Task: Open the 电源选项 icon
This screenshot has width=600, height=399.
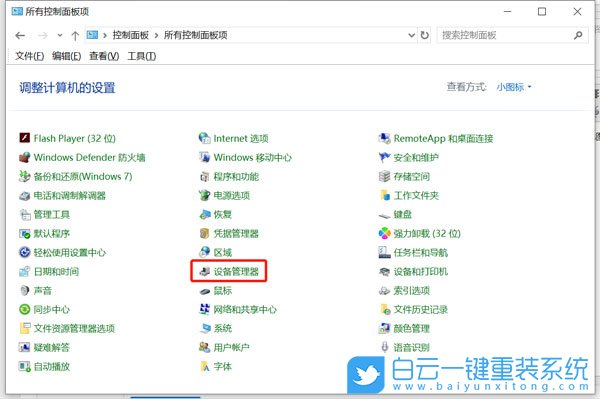Action: coord(205,195)
